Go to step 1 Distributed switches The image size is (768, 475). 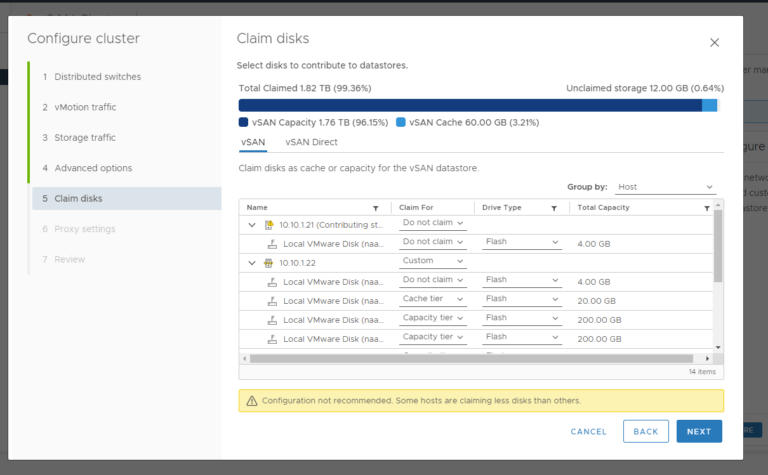pos(97,77)
